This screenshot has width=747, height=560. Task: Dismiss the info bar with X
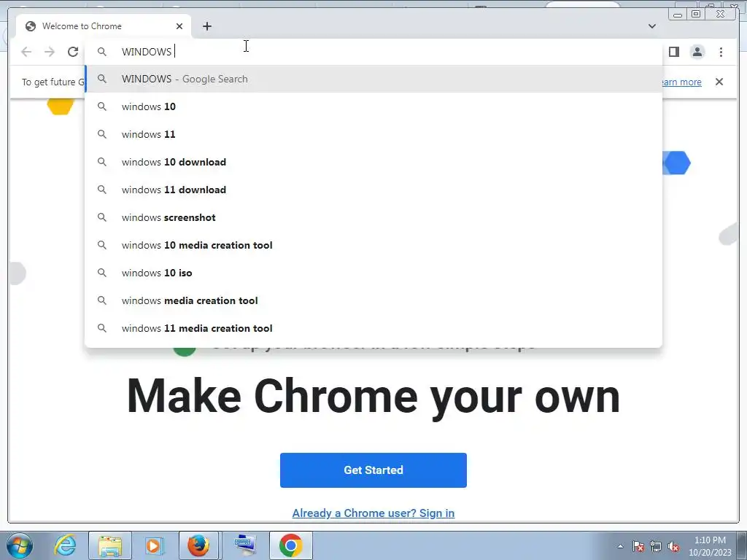click(x=719, y=82)
